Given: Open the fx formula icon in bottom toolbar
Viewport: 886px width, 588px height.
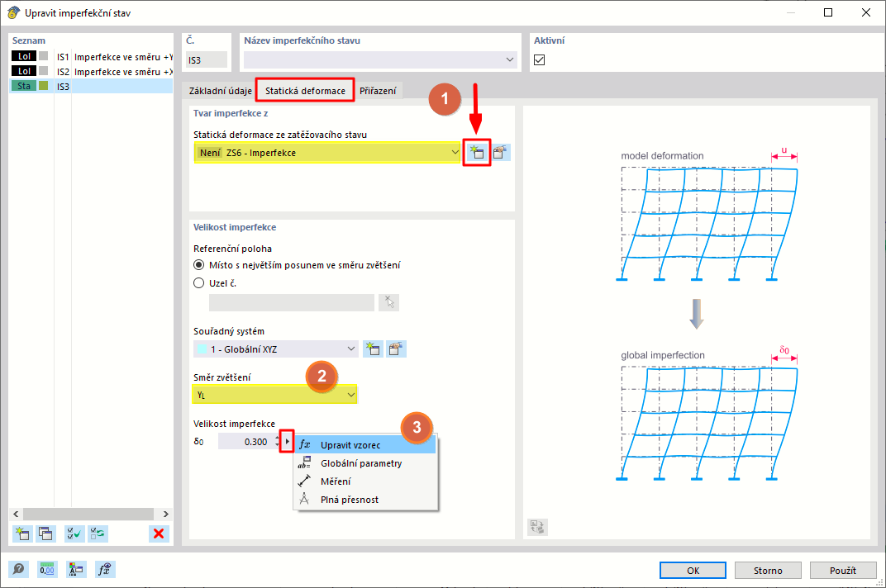Looking at the screenshot, I should coord(104,569).
